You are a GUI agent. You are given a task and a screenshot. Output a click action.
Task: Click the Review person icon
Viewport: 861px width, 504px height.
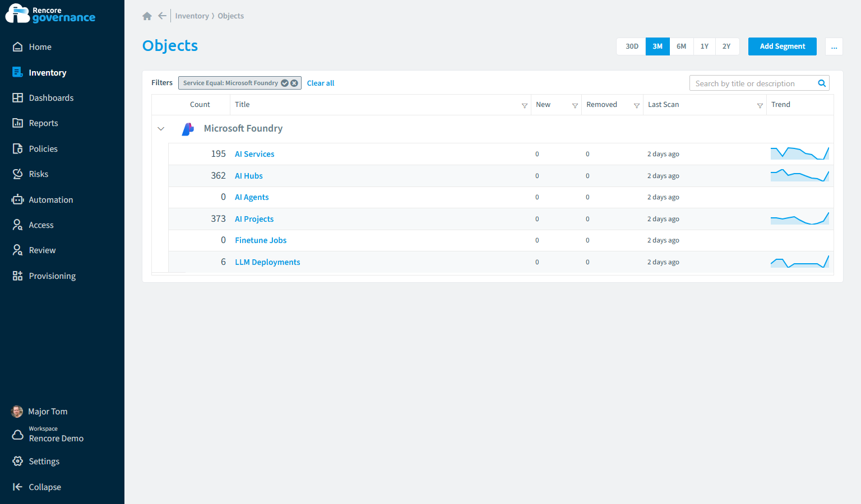[x=18, y=250]
